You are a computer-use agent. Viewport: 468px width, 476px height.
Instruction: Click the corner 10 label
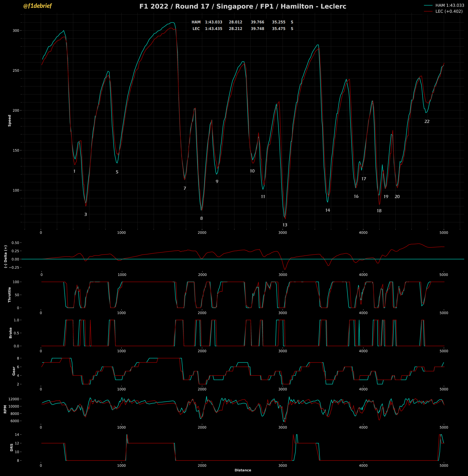point(252,171)
